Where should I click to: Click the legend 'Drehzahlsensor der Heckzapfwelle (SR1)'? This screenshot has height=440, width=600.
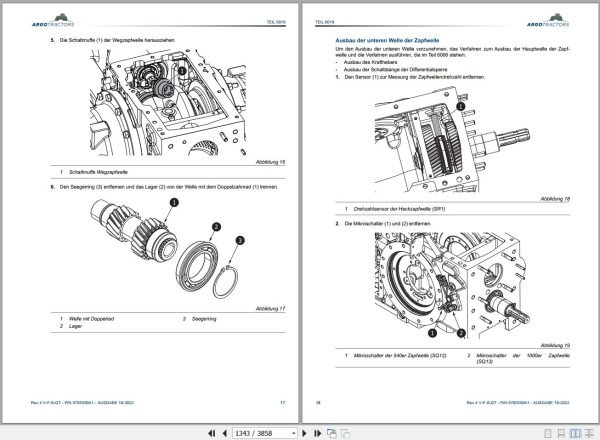(x=399, y=209)
